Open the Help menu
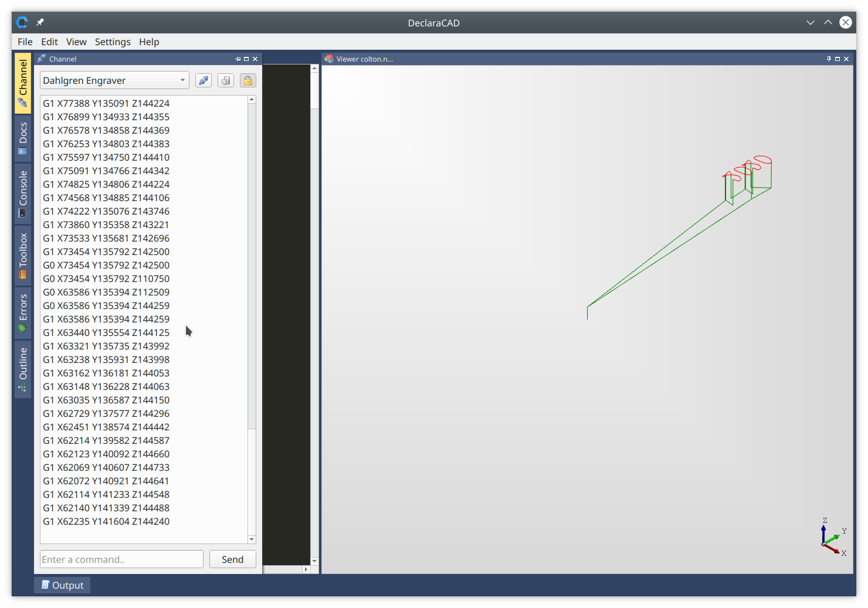 pos(149,42)
